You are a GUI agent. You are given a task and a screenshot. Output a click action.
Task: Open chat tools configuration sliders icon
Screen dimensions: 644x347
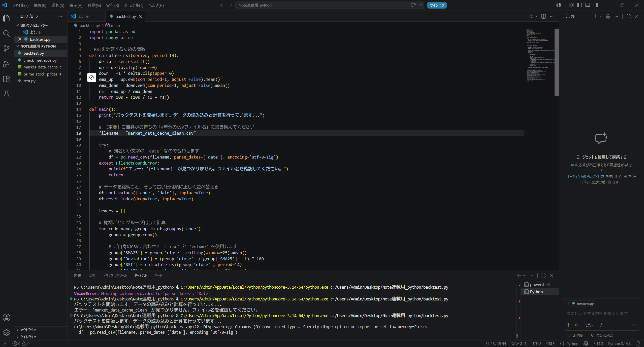(601, 325)
